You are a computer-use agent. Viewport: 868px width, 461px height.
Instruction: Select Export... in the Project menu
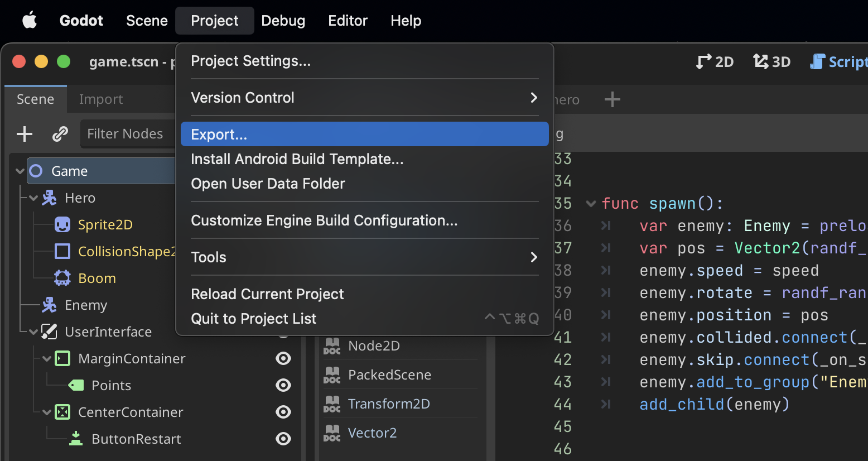coord(365,135)
